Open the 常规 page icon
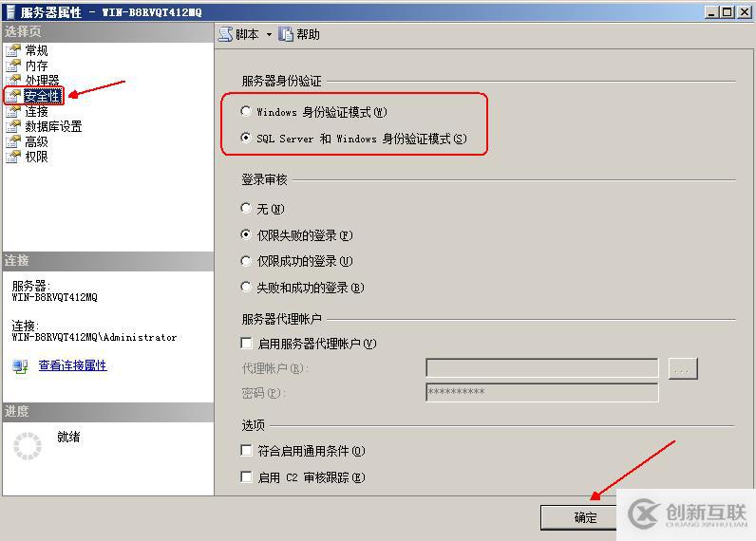Screen dimensions: 756x541 point(13,50)
